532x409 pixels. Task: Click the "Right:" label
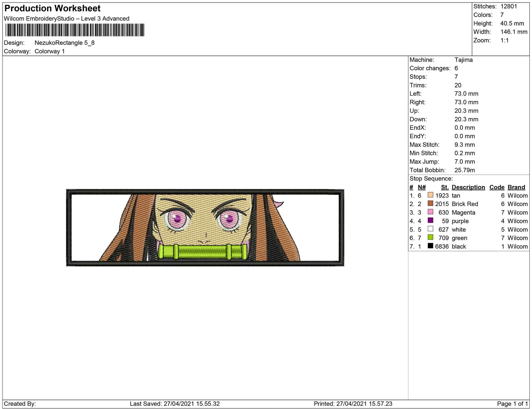point(418,102)
